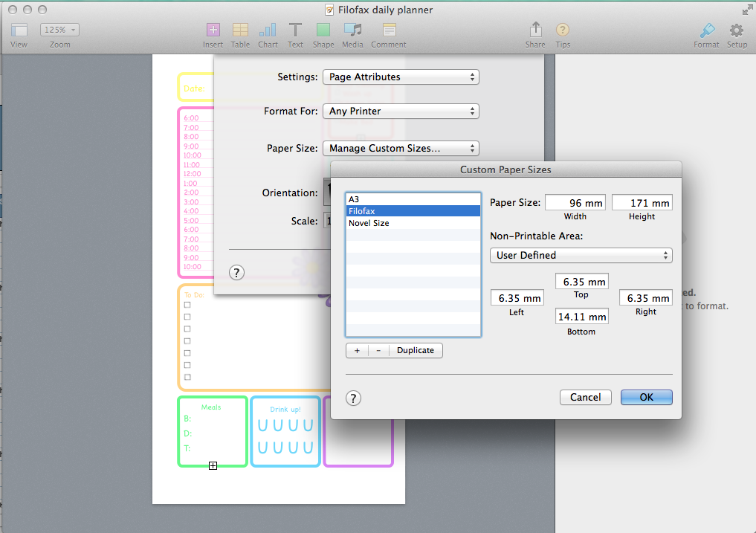Click the fourth To Do checkbox
This screenshot has width=756, height=533.
[x=187, y=341]
